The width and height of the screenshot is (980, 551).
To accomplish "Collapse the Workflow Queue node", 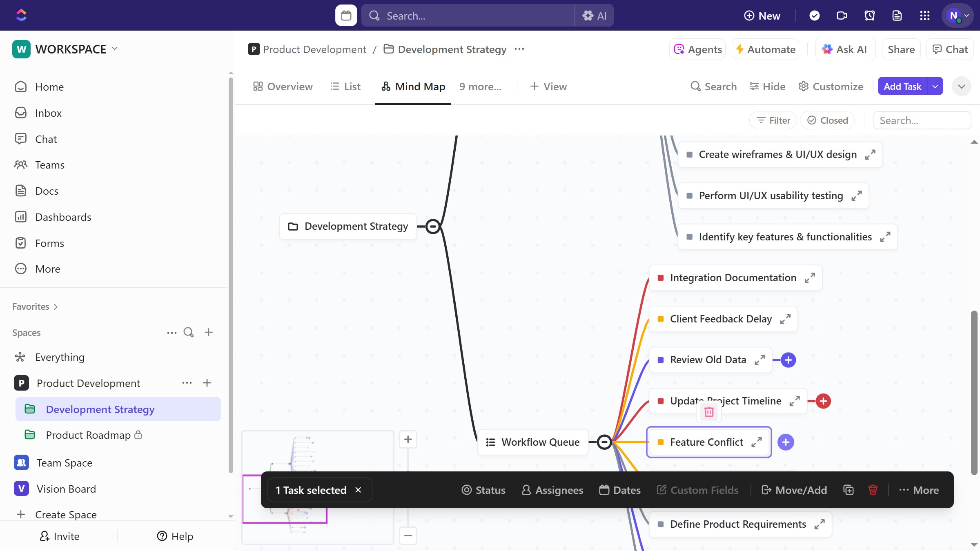I will pos(604,442).
